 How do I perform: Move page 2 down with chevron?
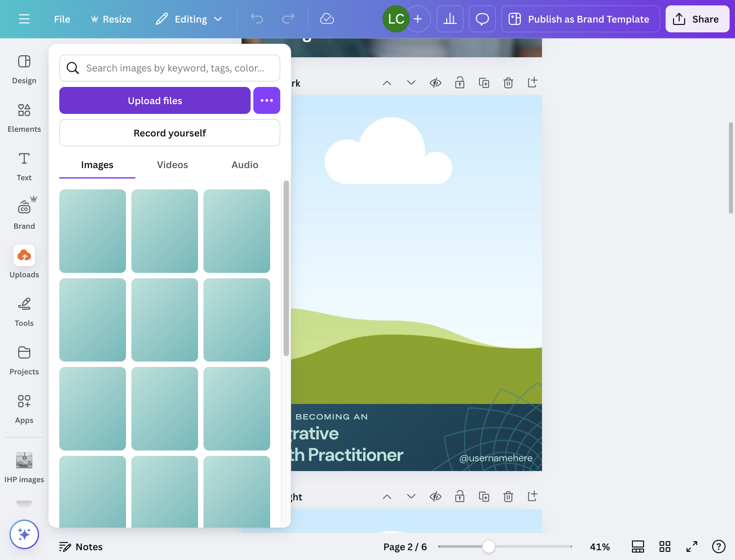click(411, 83)
